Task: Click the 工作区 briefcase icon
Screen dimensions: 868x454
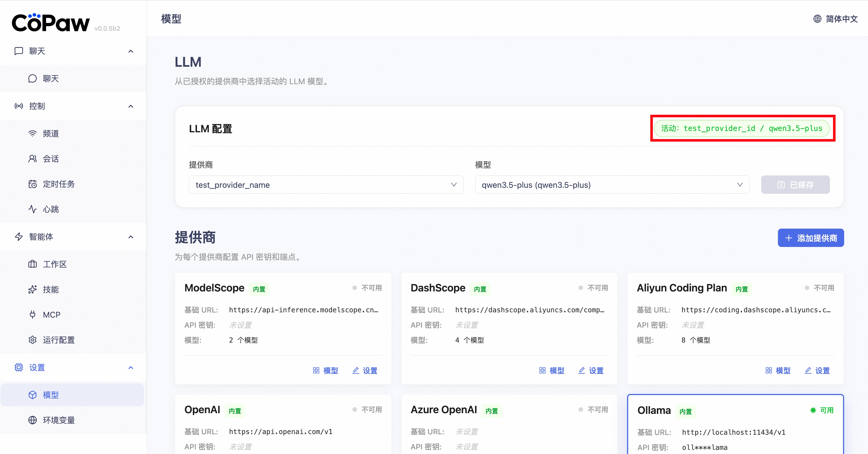Action: [32, 264]
